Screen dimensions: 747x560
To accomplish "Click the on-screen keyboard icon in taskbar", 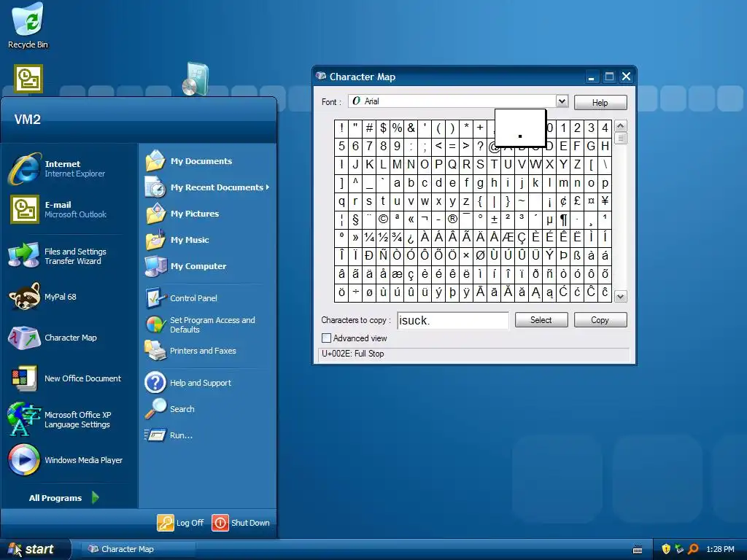I will coord(638,550).
